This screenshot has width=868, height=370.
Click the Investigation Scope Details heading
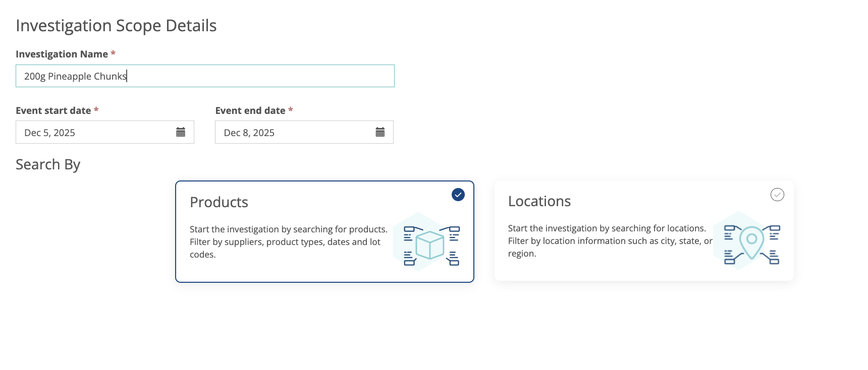(116, 26)
